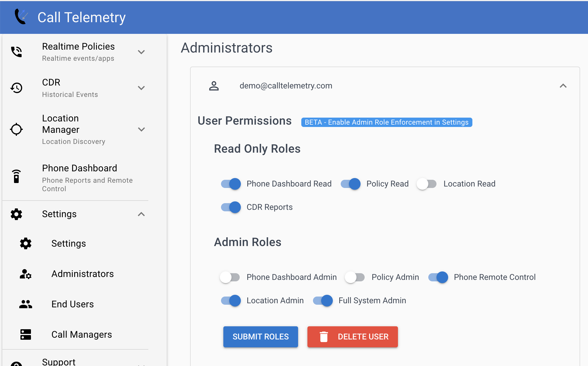Collapse the demo@calltelemetry.com user panel
Viewport: 588px width, 366px height.
[563, 86]
